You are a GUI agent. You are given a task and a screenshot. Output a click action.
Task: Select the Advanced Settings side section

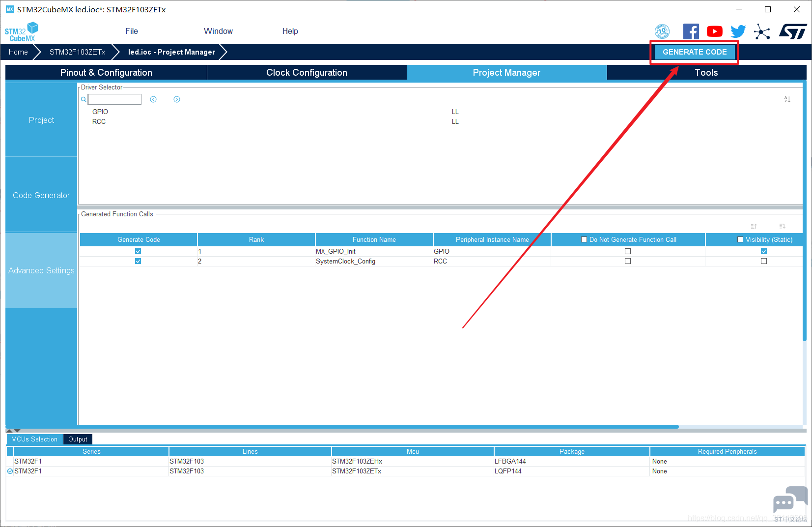coord(41,270)
